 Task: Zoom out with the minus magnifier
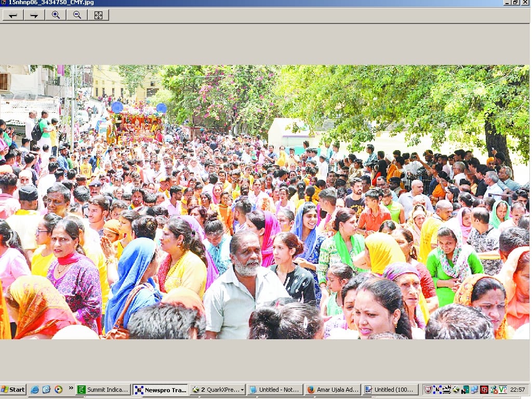[x=77, y=15]
